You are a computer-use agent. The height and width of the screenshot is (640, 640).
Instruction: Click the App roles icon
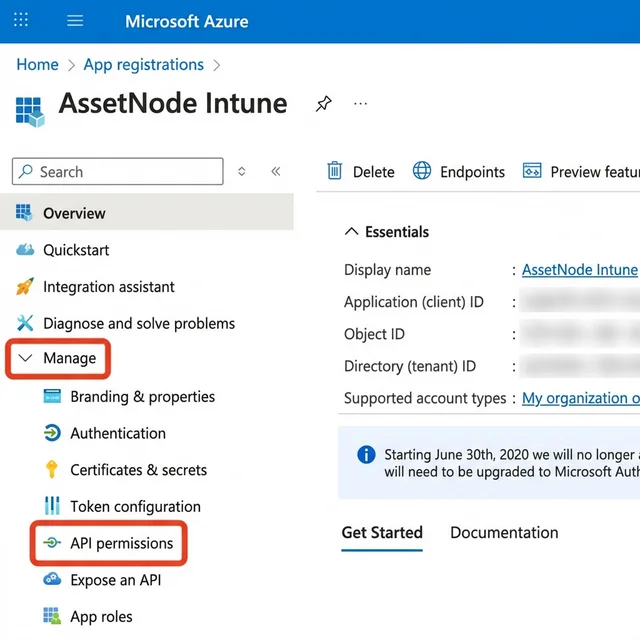52,616
